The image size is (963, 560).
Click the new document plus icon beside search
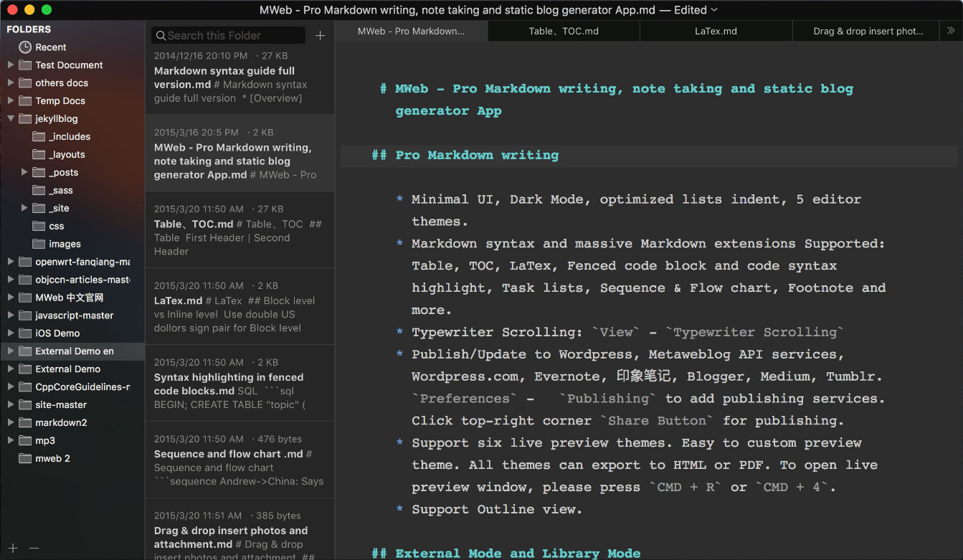[x=320, y=36]
